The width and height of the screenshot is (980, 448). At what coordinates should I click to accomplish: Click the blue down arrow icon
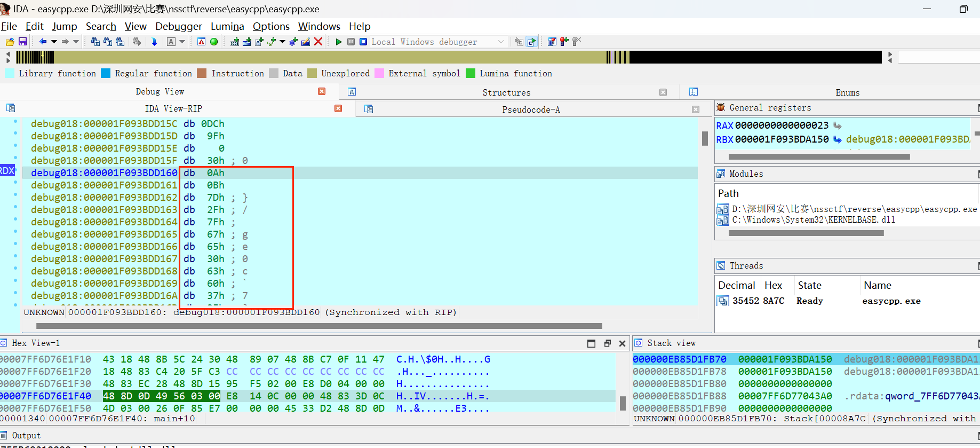pos(154,42)
